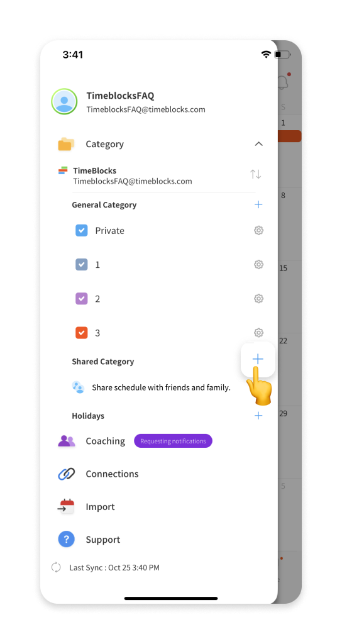Toggle the purple checkbox for category 2
Image resolution: width=342 pixels, height=644 pixels.
[x=81, y=299]
